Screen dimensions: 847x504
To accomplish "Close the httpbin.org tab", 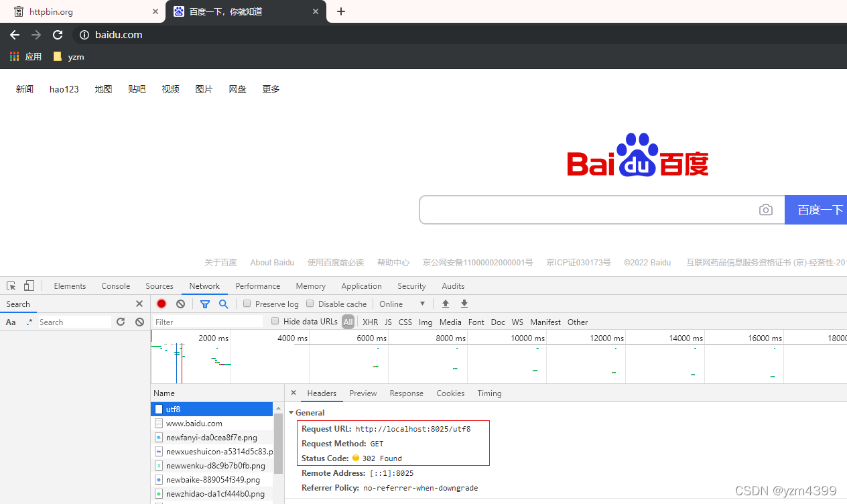I will (x=155, y=11).
